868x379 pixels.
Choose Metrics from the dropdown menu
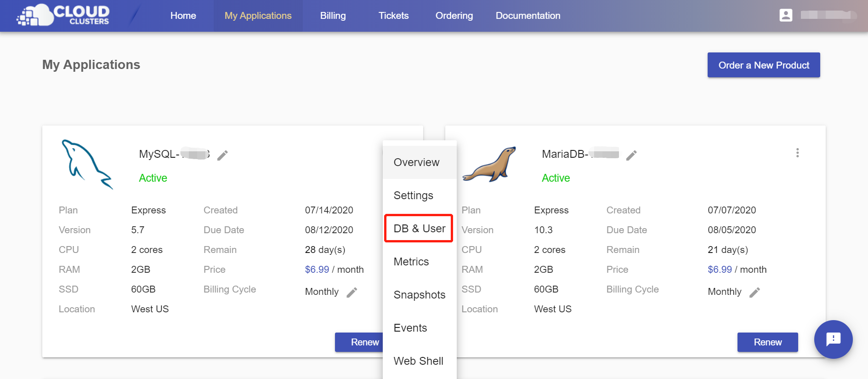point(420,262)
